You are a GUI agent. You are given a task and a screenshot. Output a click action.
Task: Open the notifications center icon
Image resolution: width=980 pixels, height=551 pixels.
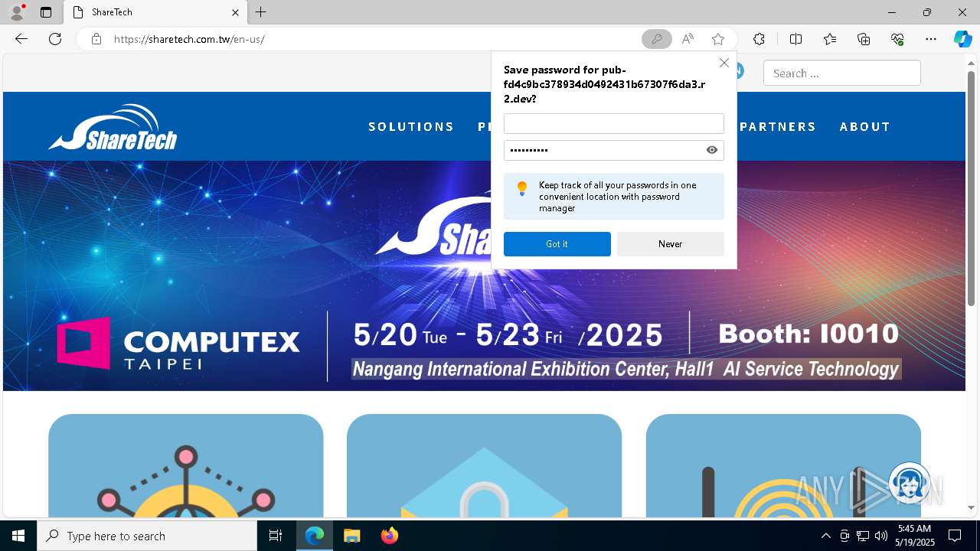coord(955,536)
